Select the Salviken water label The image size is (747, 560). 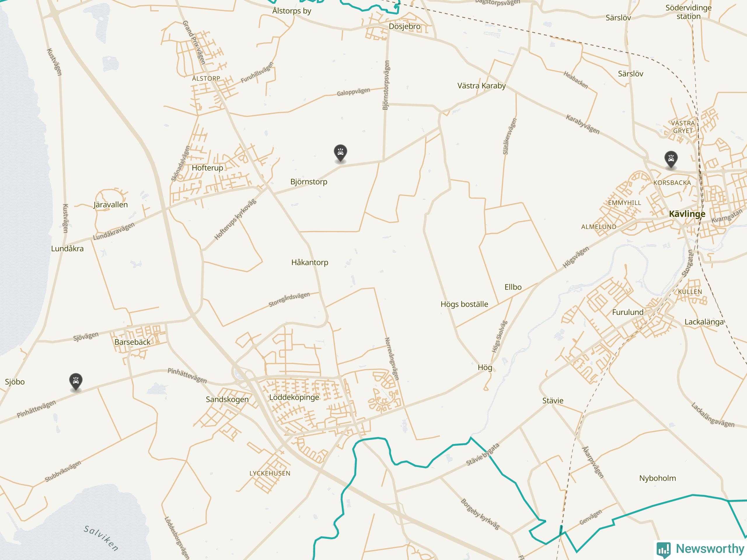pos(101,538)
